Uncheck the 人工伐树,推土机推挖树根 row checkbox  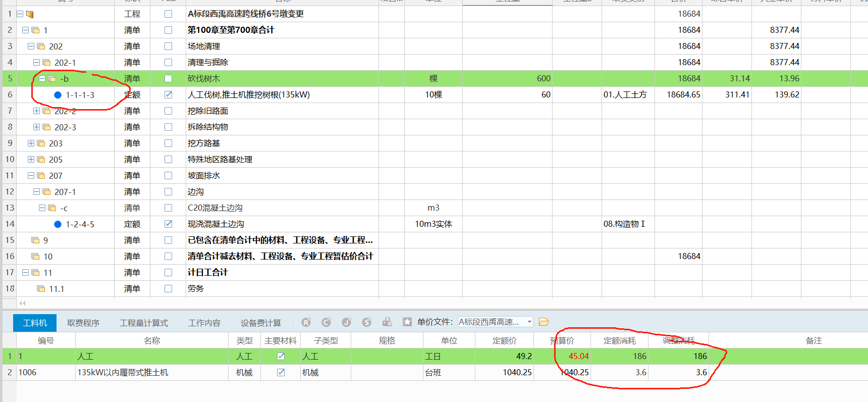[x=168, y=95]
